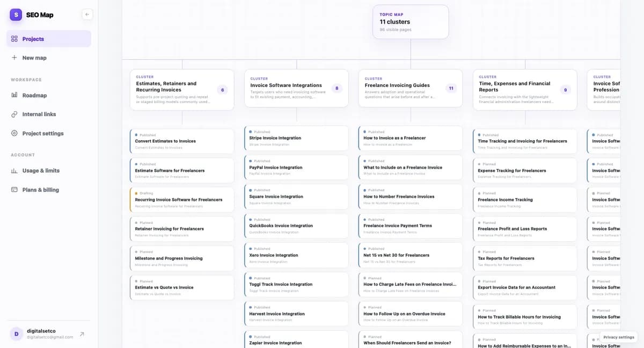Open Retainer Invoicing for Freelancers card

coord(182,229)
